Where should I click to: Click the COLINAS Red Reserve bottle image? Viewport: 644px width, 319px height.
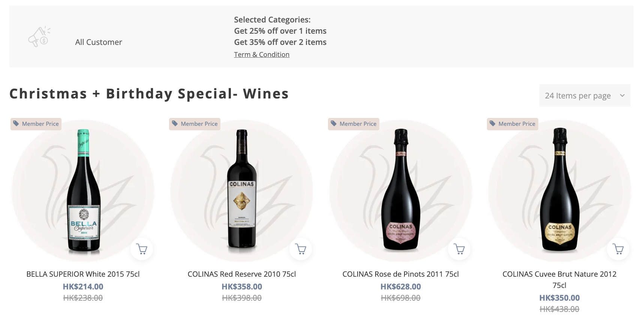coord(242,191)
